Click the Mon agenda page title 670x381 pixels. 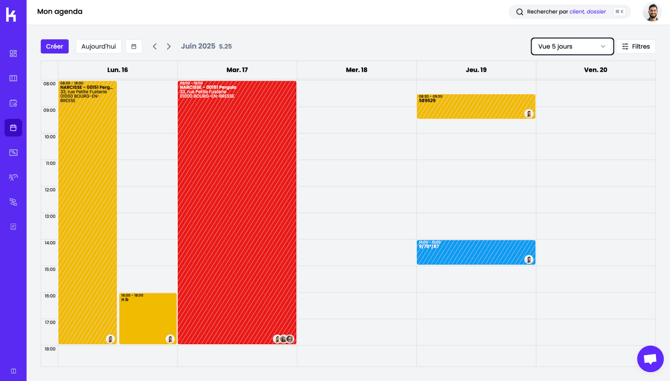[60, 12]
